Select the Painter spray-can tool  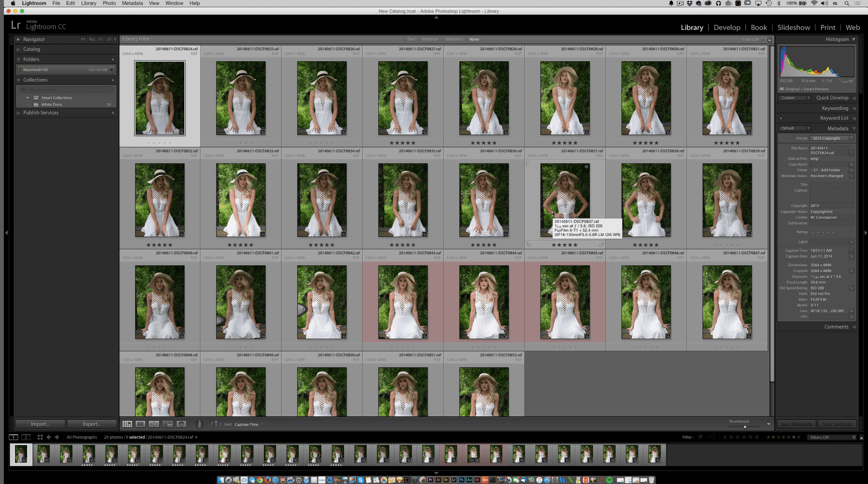199,424
